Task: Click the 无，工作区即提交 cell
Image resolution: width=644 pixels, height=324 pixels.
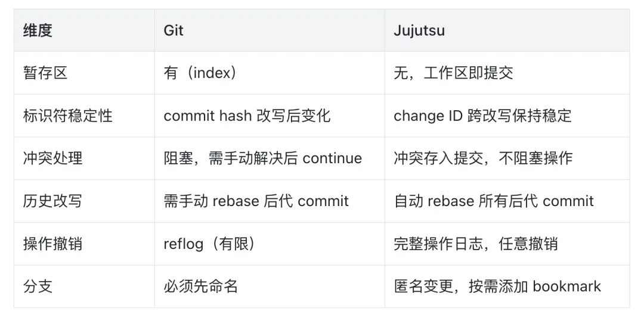Action: click(x=453, y=73)
